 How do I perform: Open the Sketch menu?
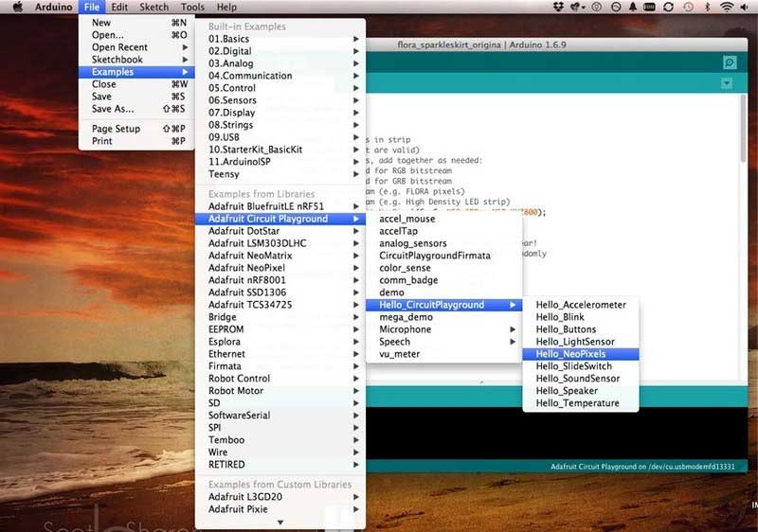pyautogui.click(x=153, y=7)
